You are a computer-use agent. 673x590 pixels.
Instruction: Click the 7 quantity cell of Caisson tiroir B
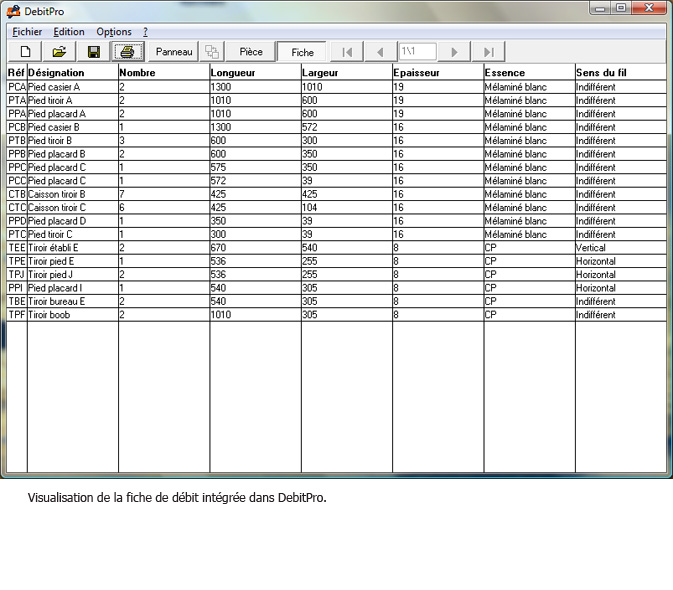164,194
